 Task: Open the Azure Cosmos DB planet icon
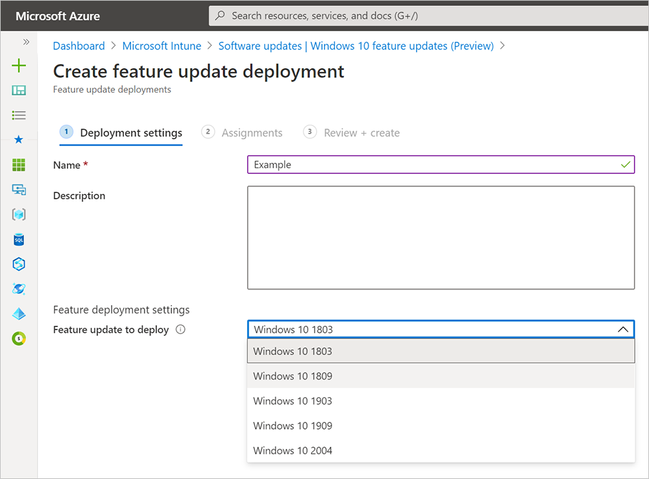pyautogui.click(x=19, y=289)
